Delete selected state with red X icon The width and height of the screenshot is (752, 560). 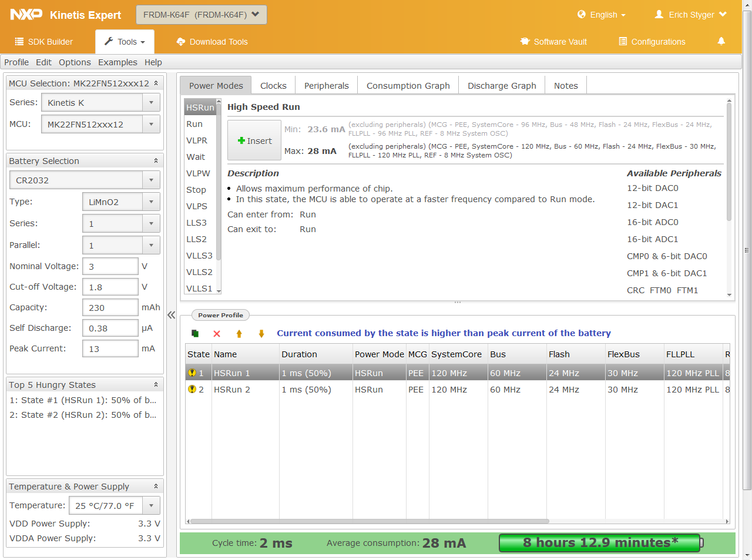coord(217,334)
